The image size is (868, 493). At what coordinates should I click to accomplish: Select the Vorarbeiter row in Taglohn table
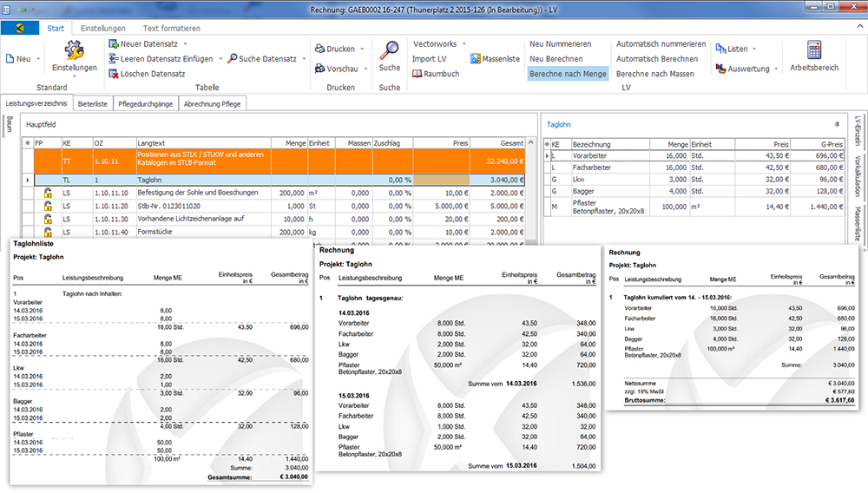pyautogui.click(x=608, y=154)
